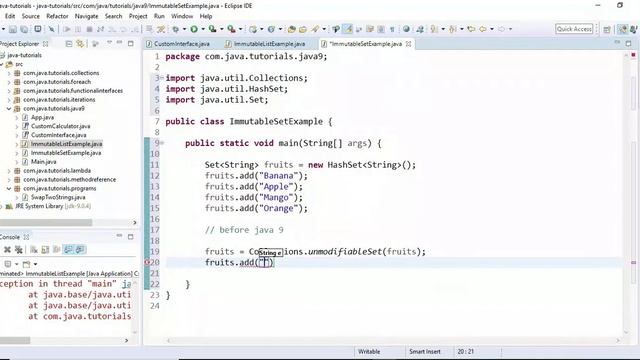Viewport: 640px width, 360px height.
Task: Minimize the Project Explorer panel
Action: tap(119, 43)
